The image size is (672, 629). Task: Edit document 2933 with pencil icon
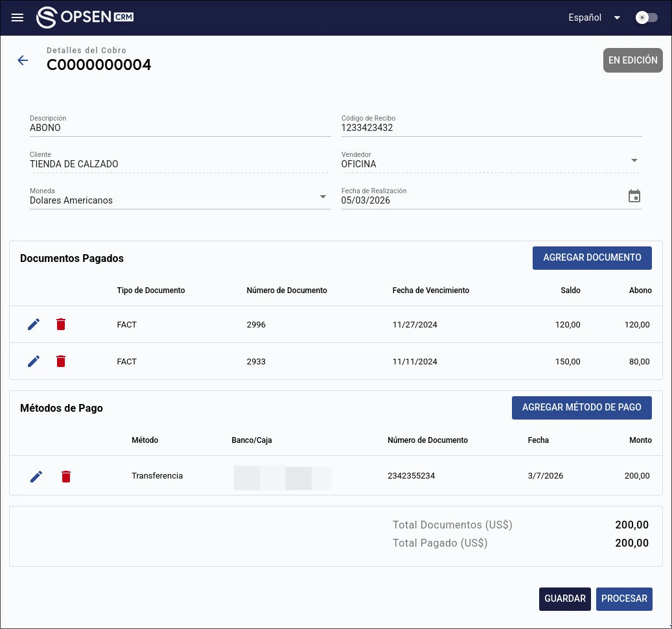pyautogui.click(x=34, y=361)
